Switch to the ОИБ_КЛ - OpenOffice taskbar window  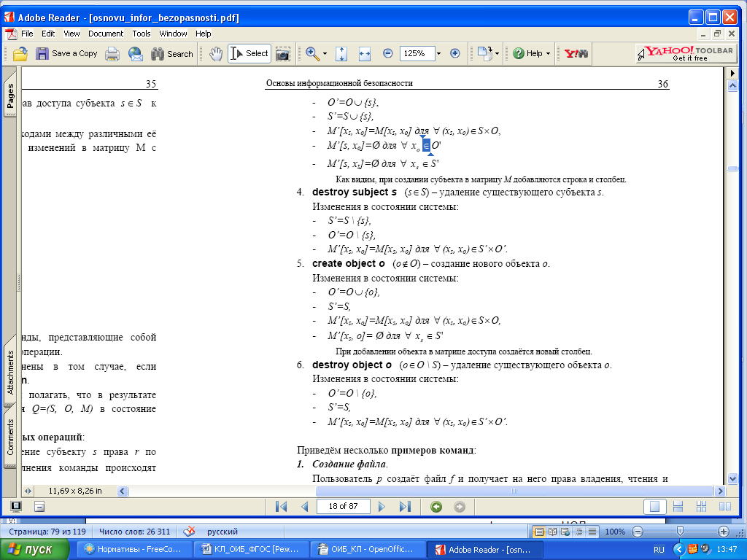tap(366, 550)
